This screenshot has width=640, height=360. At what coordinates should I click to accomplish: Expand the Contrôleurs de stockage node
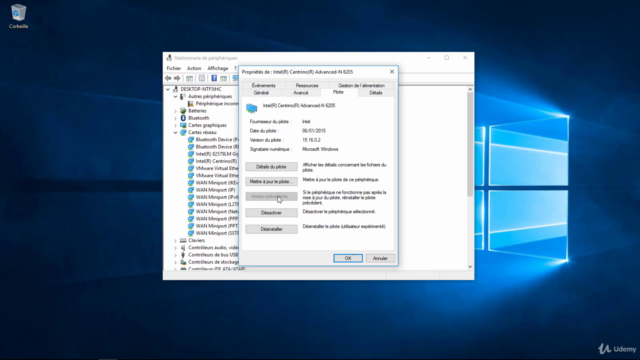175,262
